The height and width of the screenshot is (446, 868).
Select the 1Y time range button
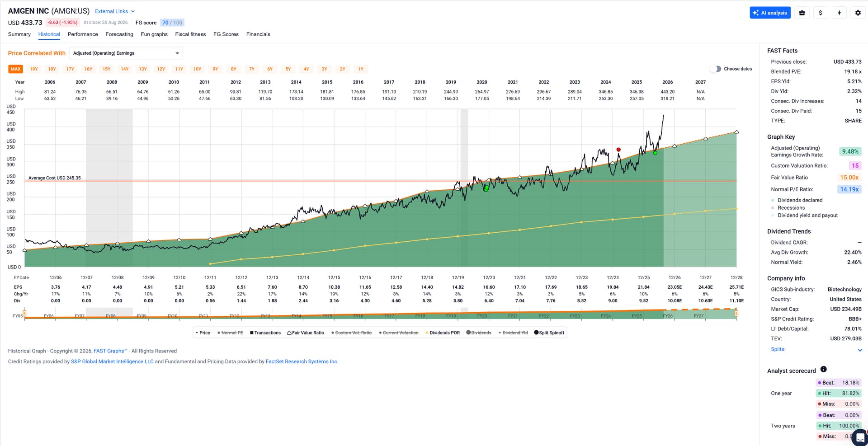361,69
